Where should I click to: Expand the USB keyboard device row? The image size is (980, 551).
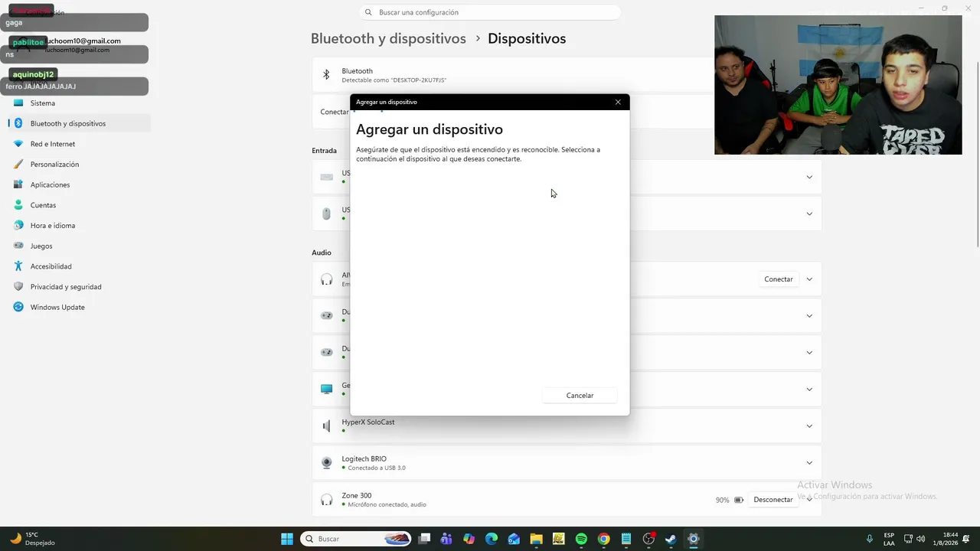[809, 177]
